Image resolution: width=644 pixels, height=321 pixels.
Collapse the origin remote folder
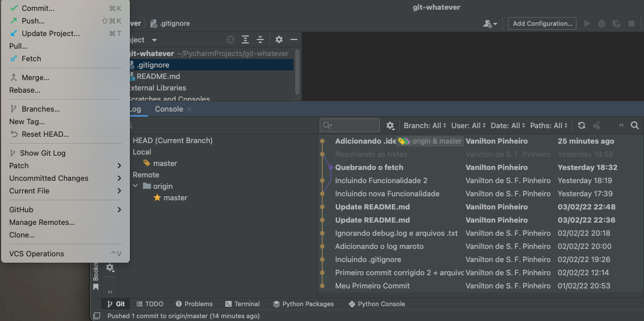pyautogui.click(x=136, y=186)
